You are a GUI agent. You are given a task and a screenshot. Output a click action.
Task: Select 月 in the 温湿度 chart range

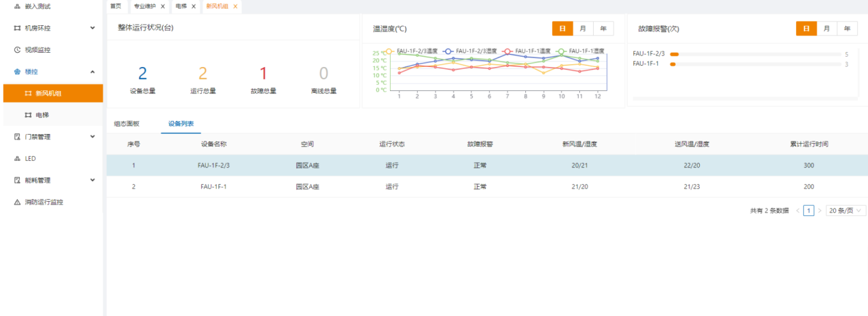tap(583, 29)
